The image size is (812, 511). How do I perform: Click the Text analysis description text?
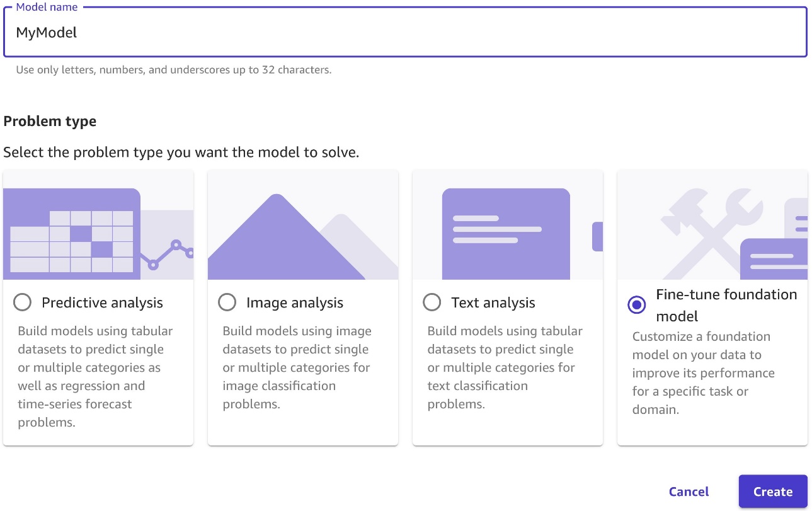coord(505,367)
